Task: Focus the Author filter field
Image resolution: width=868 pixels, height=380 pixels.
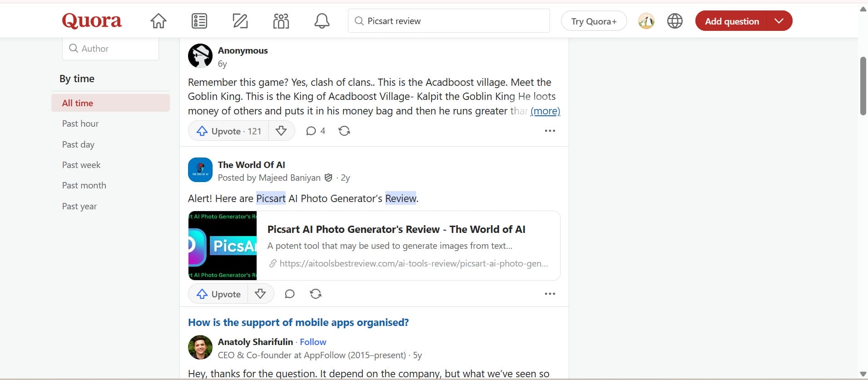Action: 110,49
